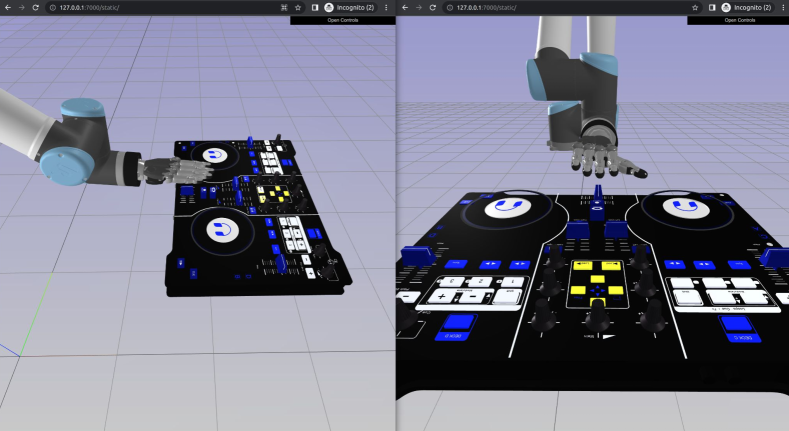This screenshot has height=431, width=789.
Task: Go back in the left browser window
Action: pos(8,8)
